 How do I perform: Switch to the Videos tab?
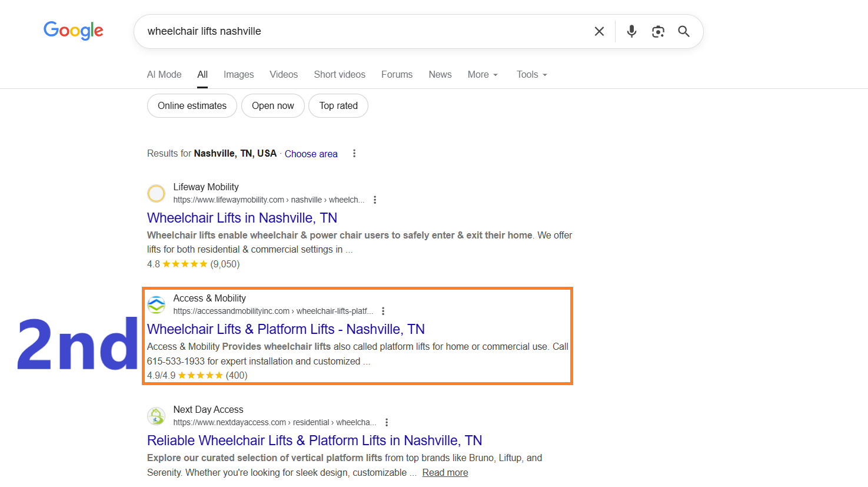(x=284, y=74)
